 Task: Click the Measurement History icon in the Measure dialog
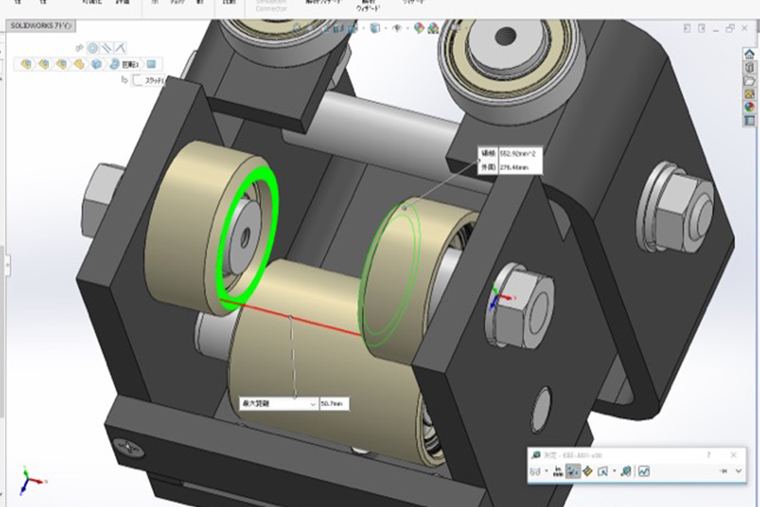pos(626,471)
